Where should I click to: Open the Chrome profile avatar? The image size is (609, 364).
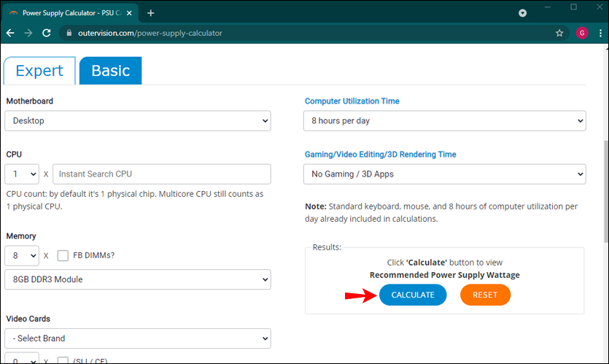(581, 33)
